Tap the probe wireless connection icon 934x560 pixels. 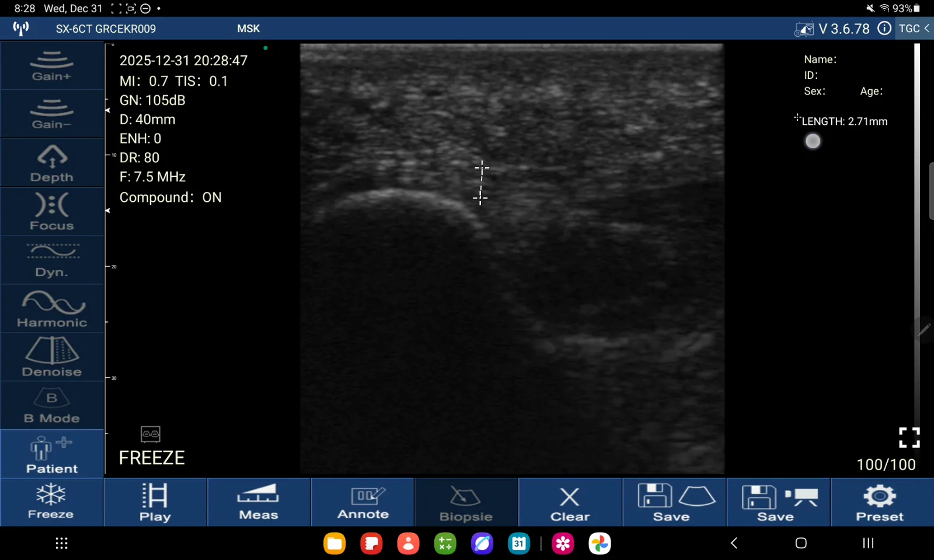tap(21, 29)
